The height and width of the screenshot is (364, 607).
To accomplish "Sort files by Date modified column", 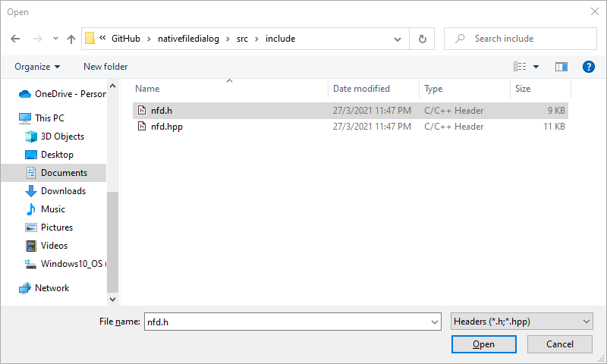I will (361, 89).
